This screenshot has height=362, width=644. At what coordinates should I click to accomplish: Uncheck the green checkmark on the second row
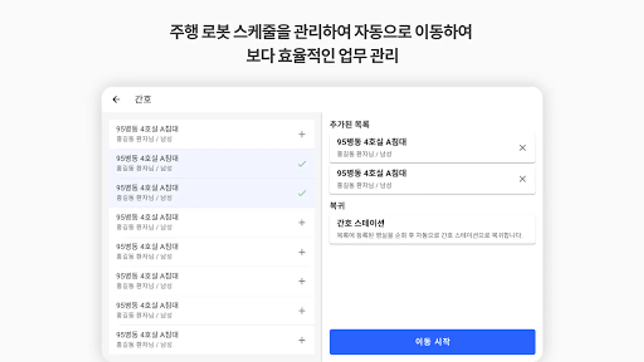coord(302,164)
